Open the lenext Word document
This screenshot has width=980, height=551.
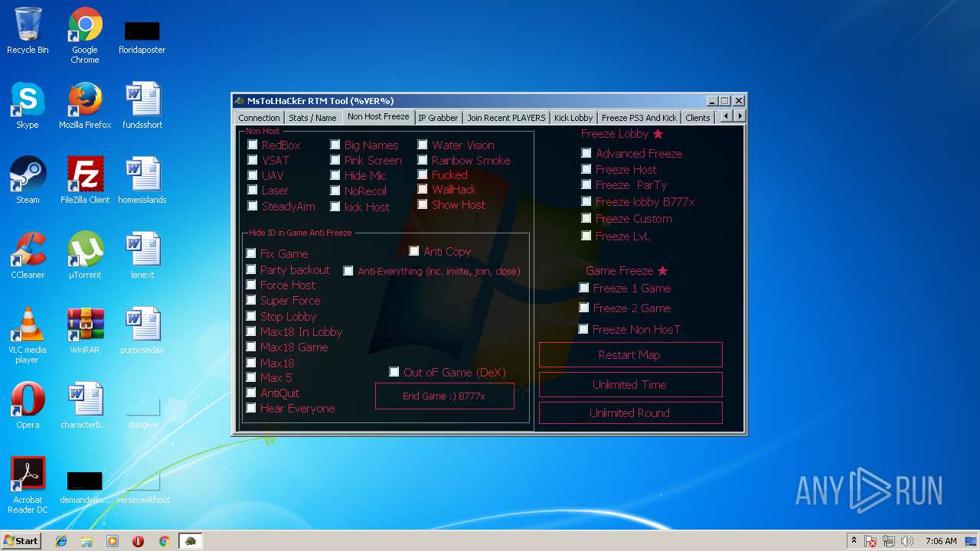pyautogui.click(x=142, y=256)
